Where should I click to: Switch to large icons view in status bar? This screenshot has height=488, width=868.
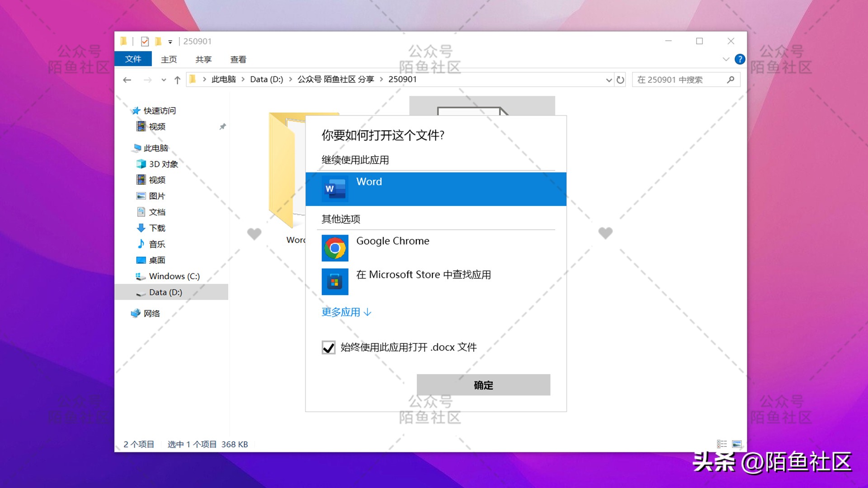coord(736,444)
